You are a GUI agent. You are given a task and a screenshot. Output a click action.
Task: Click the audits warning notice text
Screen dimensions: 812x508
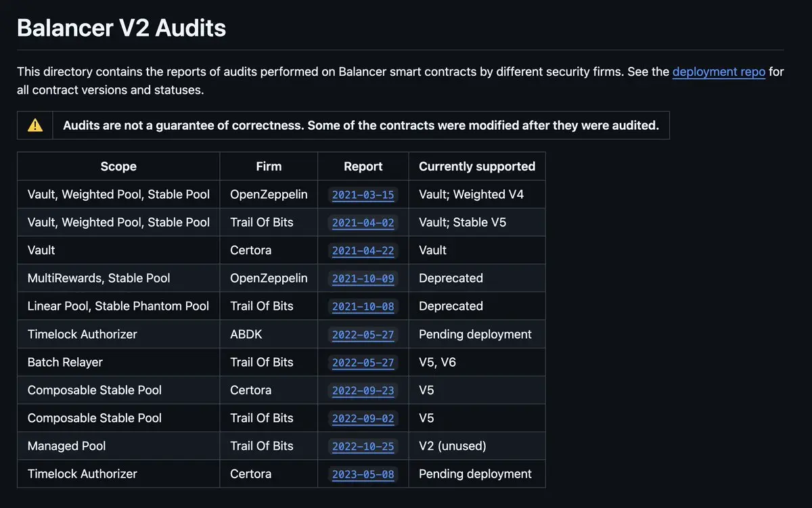point(361,125)
